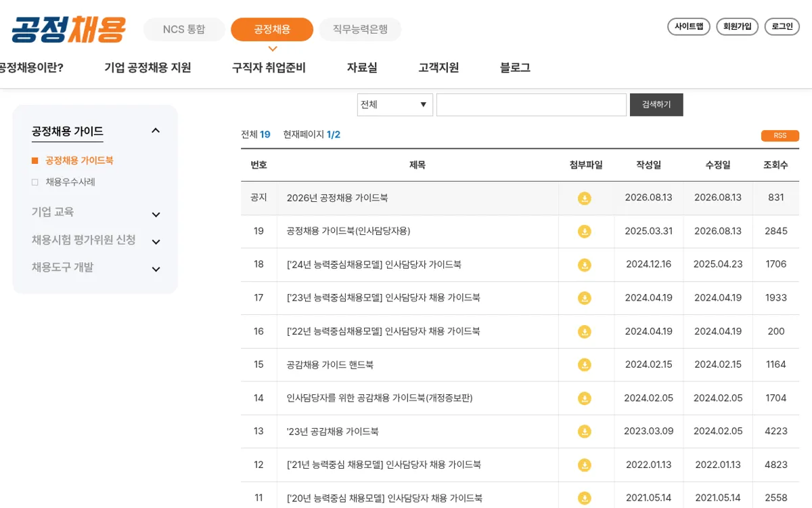Open post ['23년 능력중심채용모델] 인사담당자 채용 가이드북
812x508 pixels.
[384, 297]
